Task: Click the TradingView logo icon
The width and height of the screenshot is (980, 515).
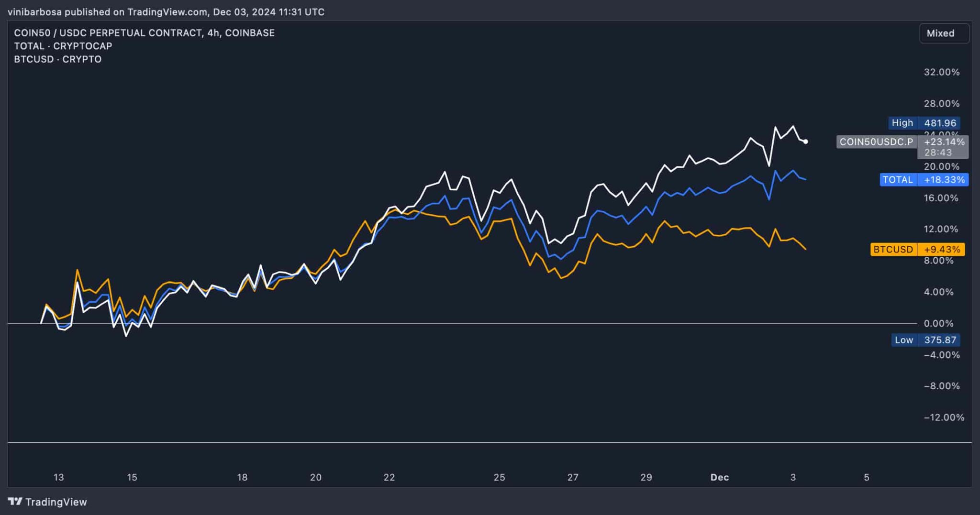Action: (15, 502)
